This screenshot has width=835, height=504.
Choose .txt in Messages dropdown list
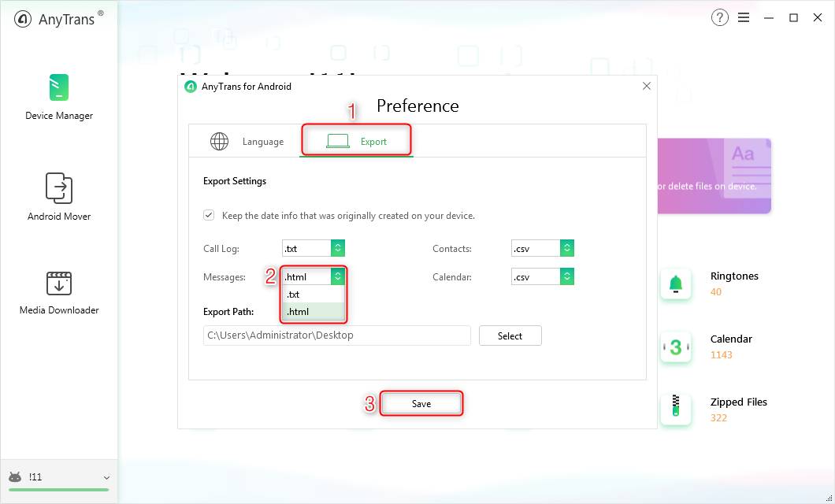(x=314, y=295)
